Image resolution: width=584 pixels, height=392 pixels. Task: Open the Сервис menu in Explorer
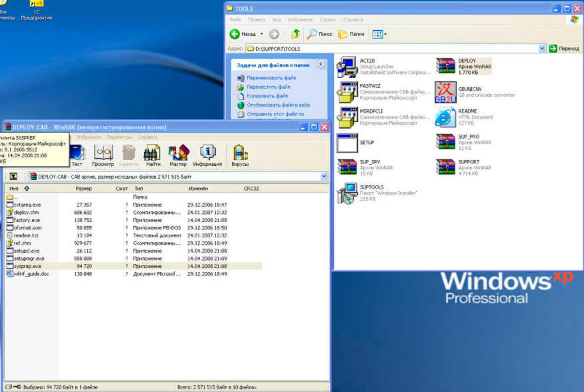coord(328,21)
